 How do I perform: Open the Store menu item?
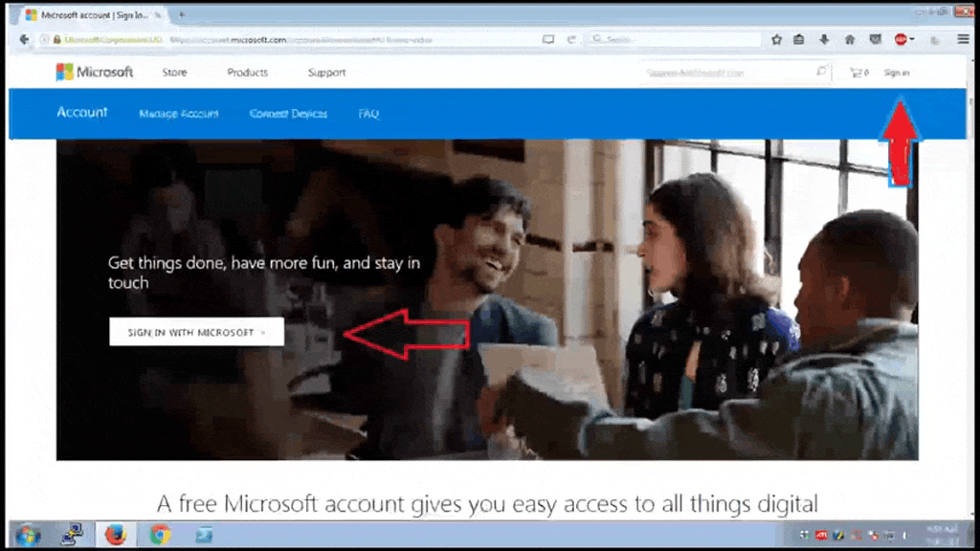click(174, 73)
